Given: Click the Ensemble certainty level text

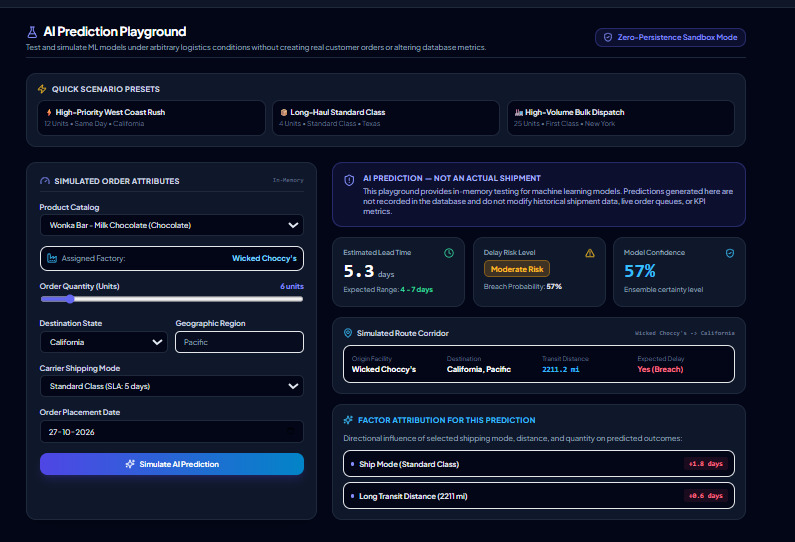Looking at the screenshot, I should click(x=663, y=290).
